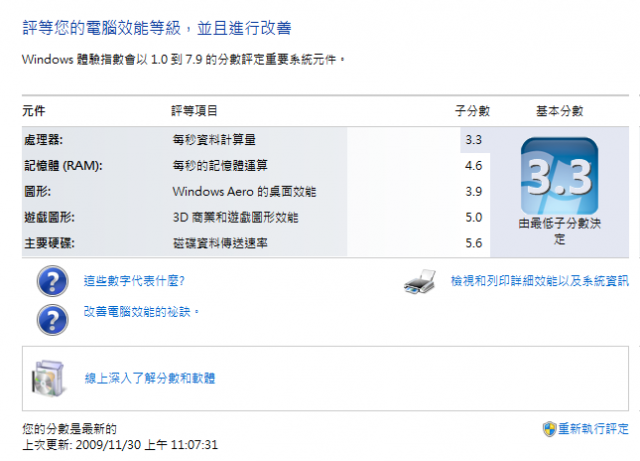Screen dimensions: 640x461
Task: Select the 遊戲圖形 row label
Action: pyautogui.click(x=49, y=217)
